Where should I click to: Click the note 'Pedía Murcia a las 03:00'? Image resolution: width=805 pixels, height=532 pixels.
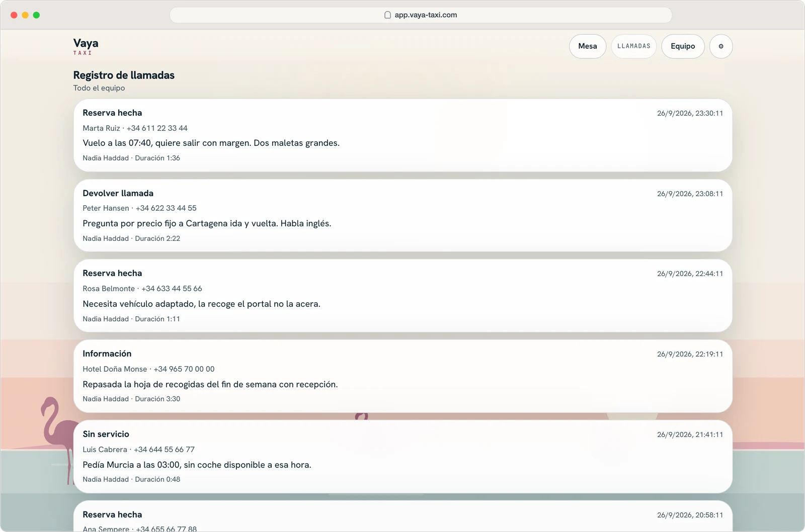[197, 465]
